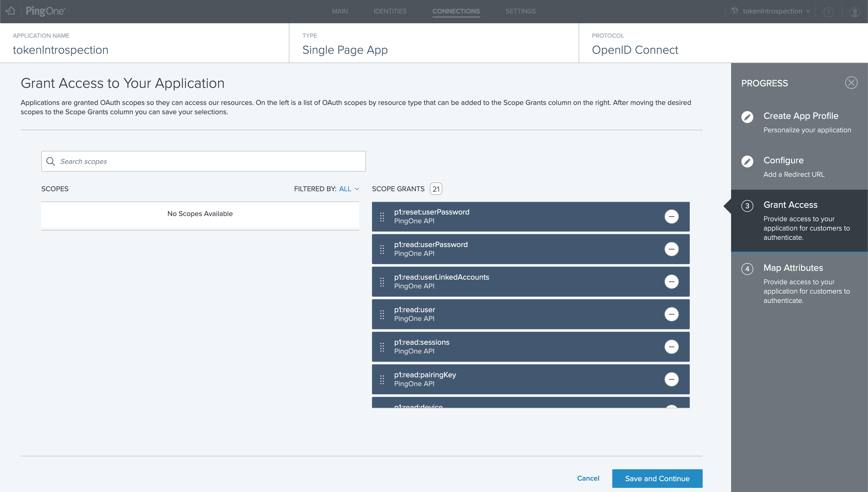Image resolution: width=868 pixels, height=492 pixels.
Task: Click drag handle of p1:reset:userPassword scope
Action: pos(382,217)
